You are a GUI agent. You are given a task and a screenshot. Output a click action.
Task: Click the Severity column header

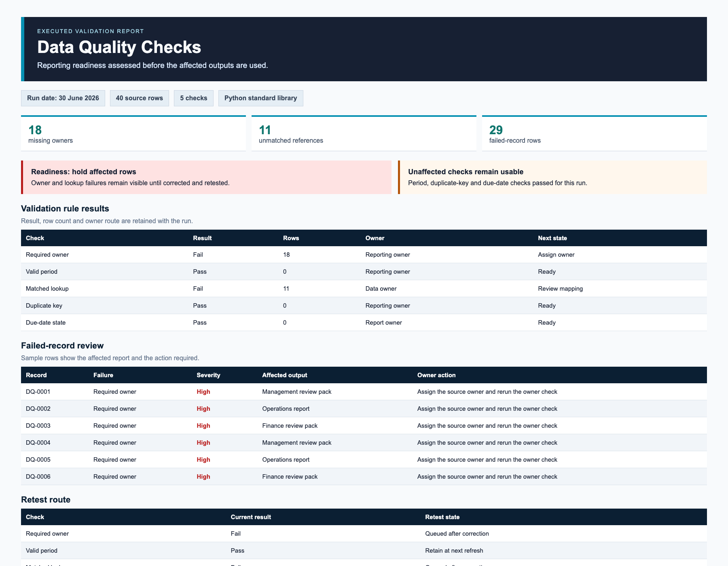(x=208, y=375)
